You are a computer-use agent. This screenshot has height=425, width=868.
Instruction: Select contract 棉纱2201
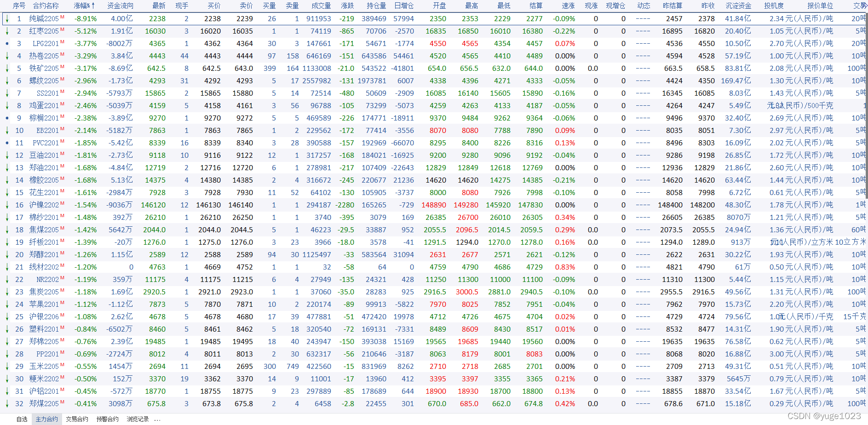44,218
